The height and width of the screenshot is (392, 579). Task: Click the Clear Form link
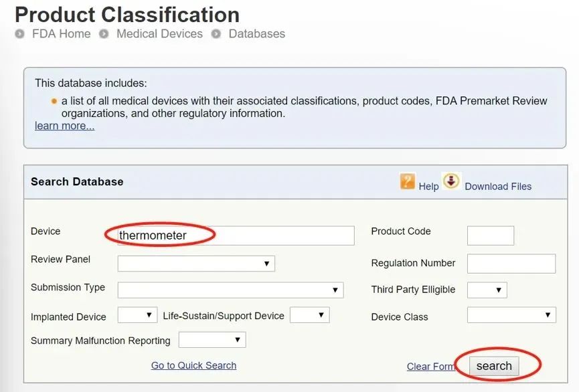click(x=430, y=367)
